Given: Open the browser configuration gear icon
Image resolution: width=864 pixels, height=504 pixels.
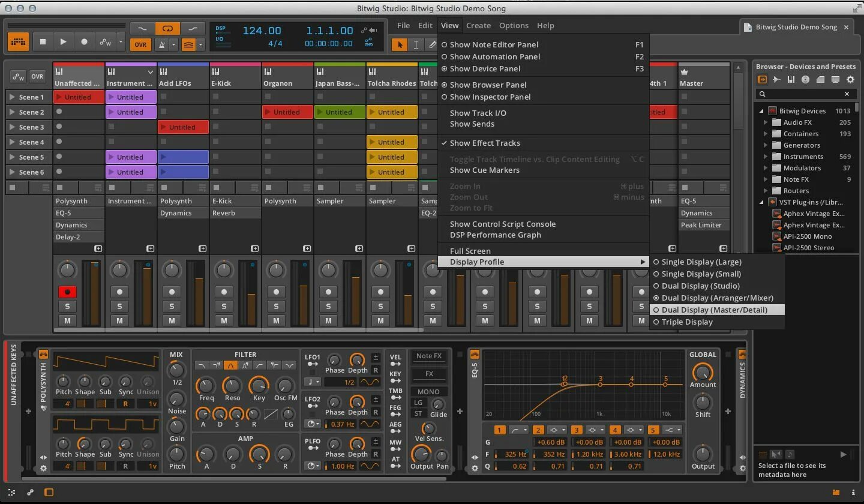Looking at the screenshot, I should pyautogui.click(x=850, y=79).
